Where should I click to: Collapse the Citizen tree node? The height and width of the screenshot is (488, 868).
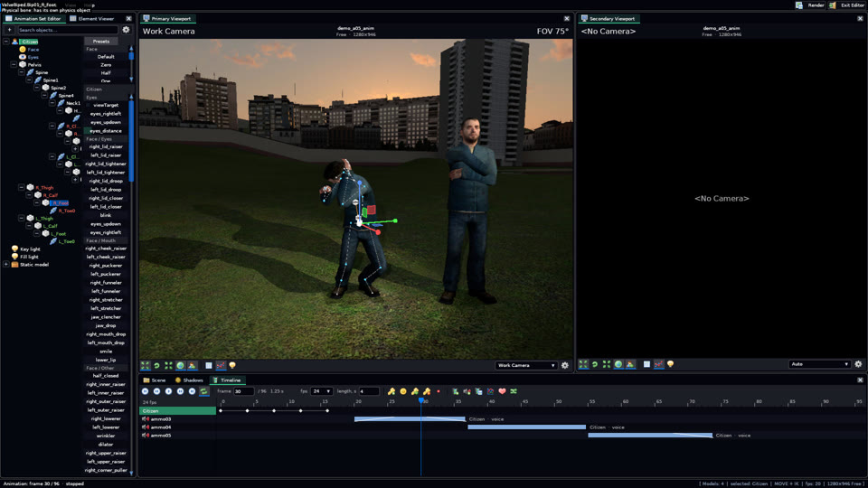6,42
